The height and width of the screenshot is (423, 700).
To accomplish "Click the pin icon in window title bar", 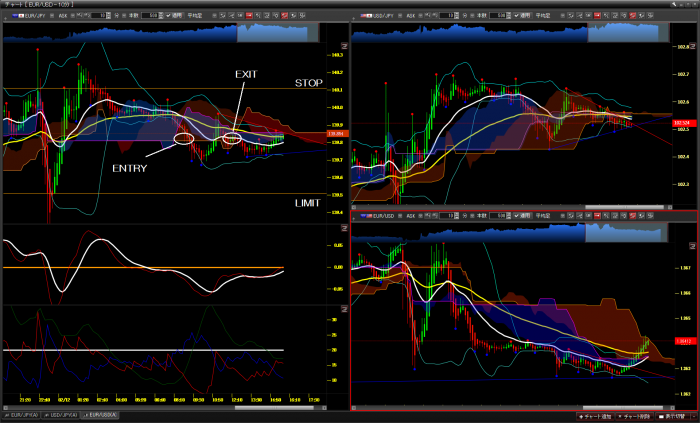I will [x=674, y=4].
